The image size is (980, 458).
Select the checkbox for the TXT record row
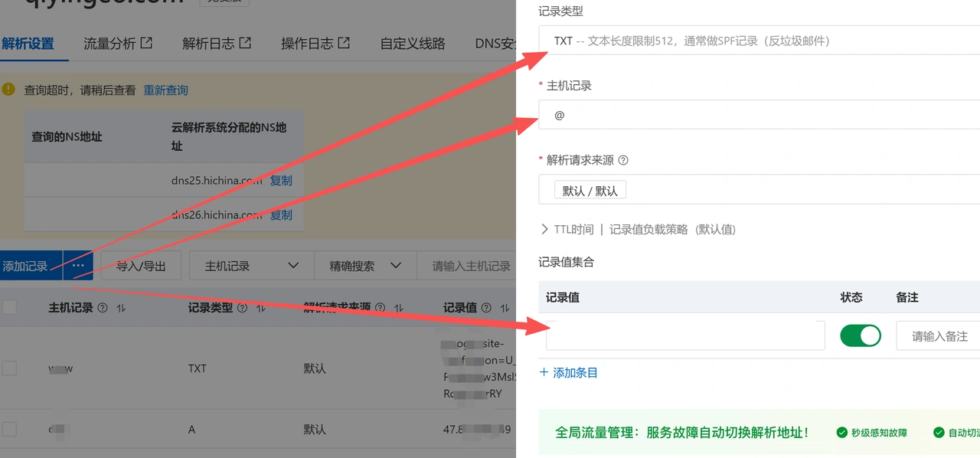coord(9,368)
